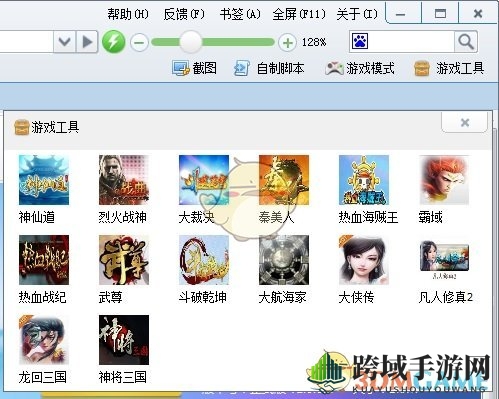Click the magnifier search button
The image size is (499, 399).
(466, 42)
